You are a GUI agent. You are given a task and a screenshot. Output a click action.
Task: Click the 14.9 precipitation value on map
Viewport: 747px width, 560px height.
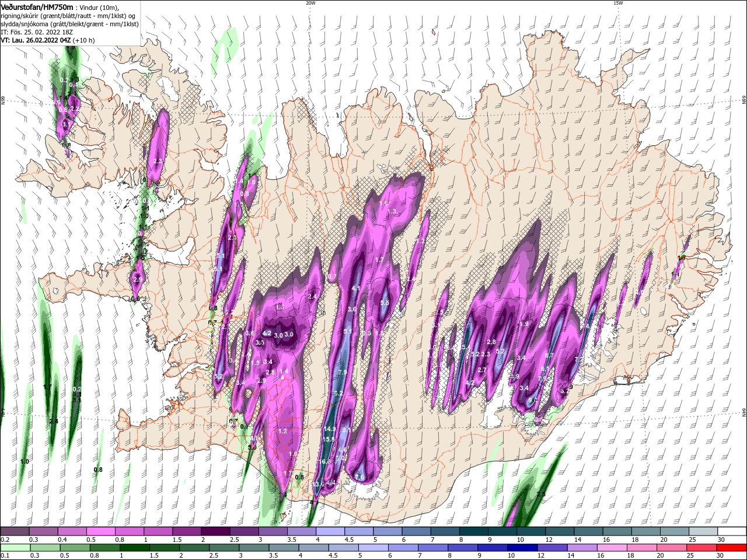coord(329,429)
